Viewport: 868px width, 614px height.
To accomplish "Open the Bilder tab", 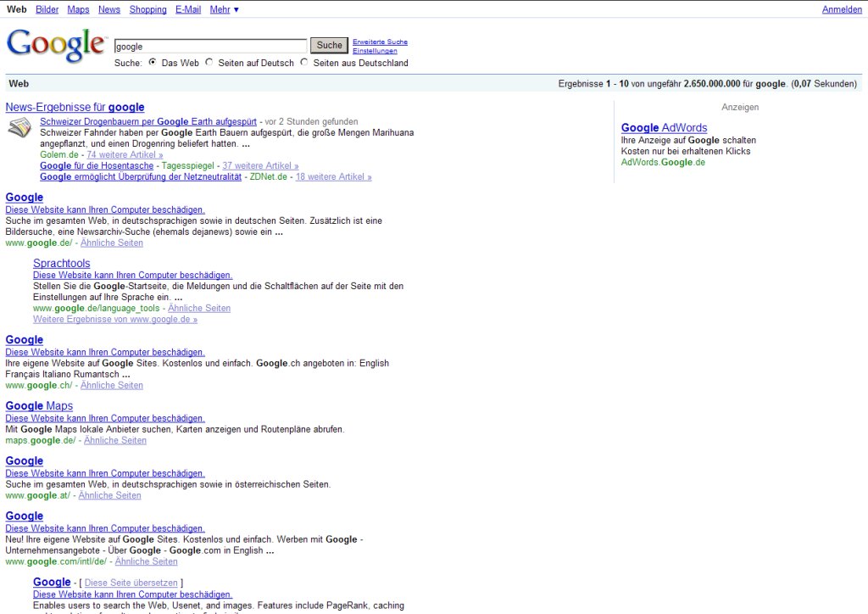I will [47, 9].
